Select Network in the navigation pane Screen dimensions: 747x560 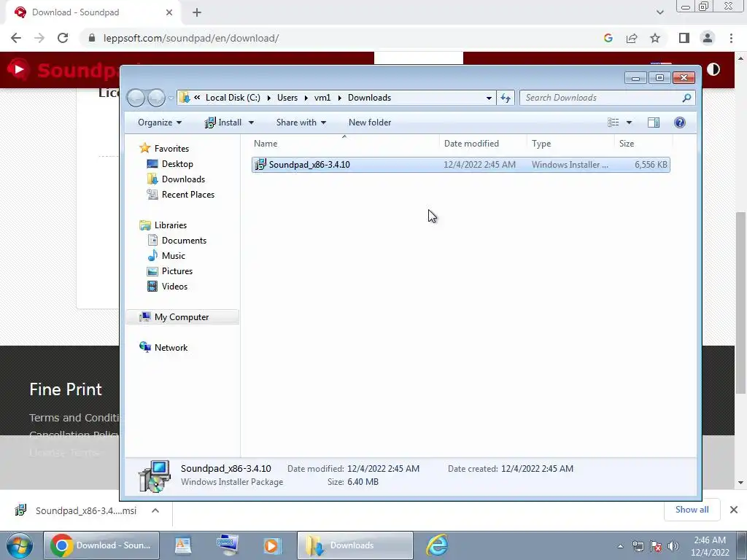click(x=163, y=348)
